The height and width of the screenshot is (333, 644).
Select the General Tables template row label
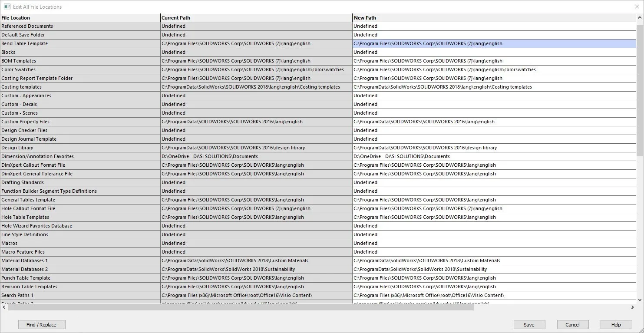pyautogui.click(x=80, y=200)
